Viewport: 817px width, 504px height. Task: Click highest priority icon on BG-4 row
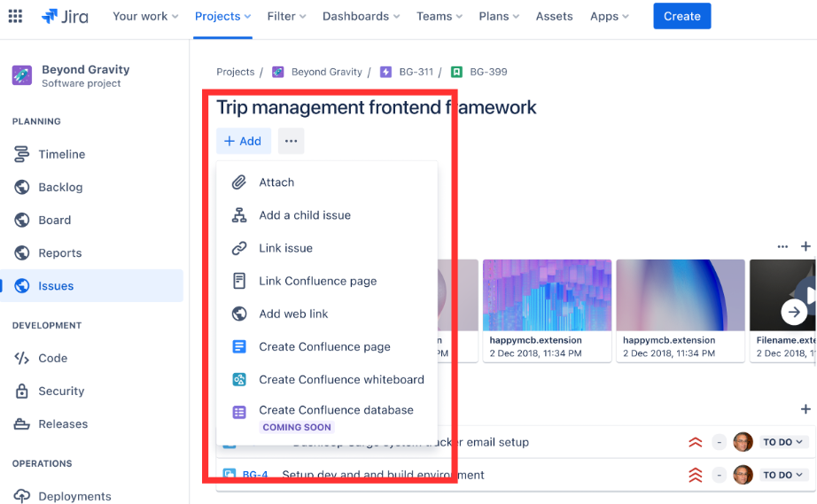point(695,475)
